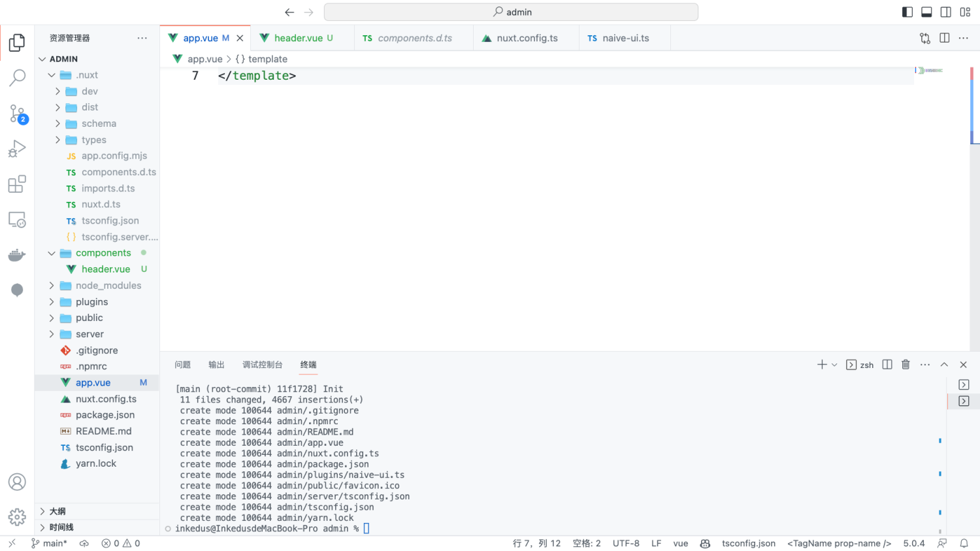Maximize the panel size with chevron
This screenshot has height=551, width=980.
944,365
